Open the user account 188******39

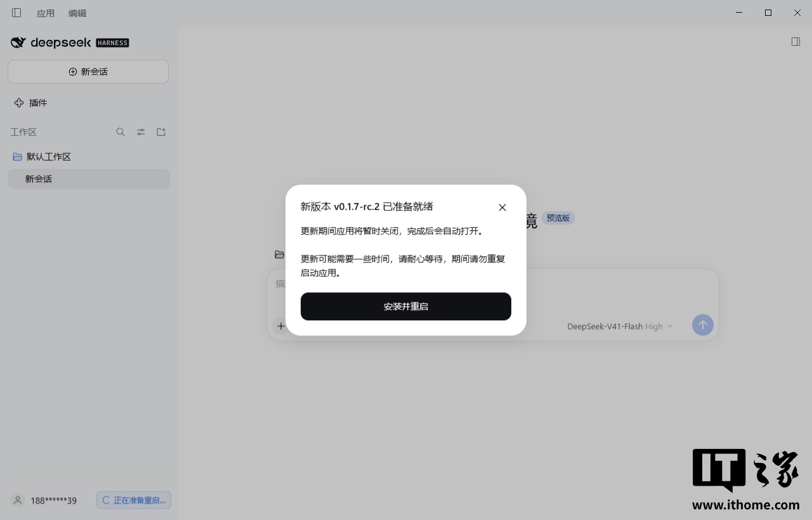click(x=53, y=500)
